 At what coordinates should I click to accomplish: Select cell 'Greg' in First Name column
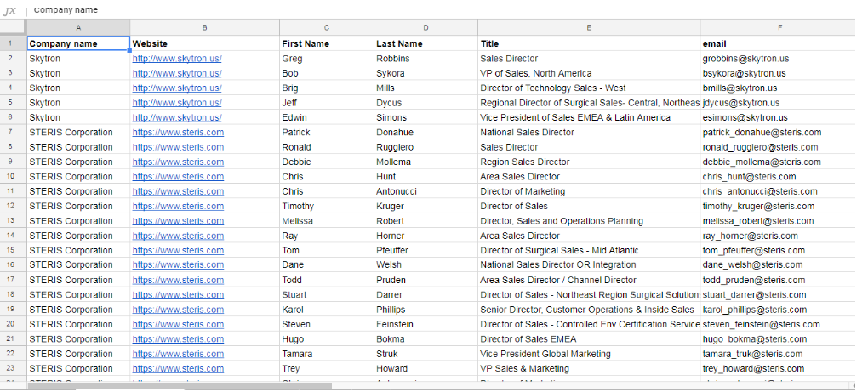[x=327, y=59]
